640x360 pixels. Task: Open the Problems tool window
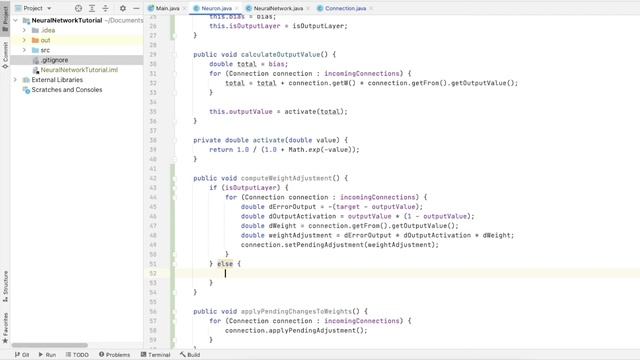point(114,355)
